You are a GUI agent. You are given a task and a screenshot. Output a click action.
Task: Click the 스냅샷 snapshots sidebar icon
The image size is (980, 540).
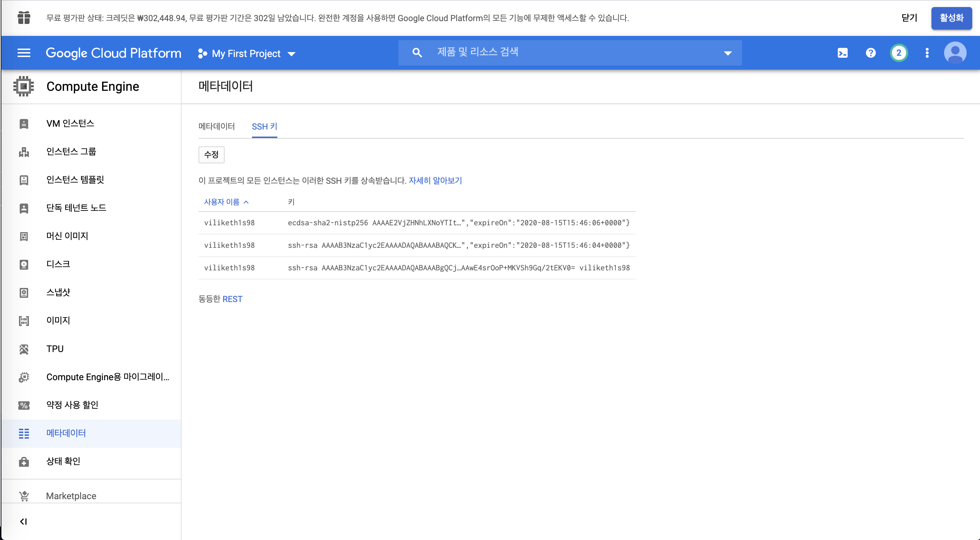(x=24, y=292)
